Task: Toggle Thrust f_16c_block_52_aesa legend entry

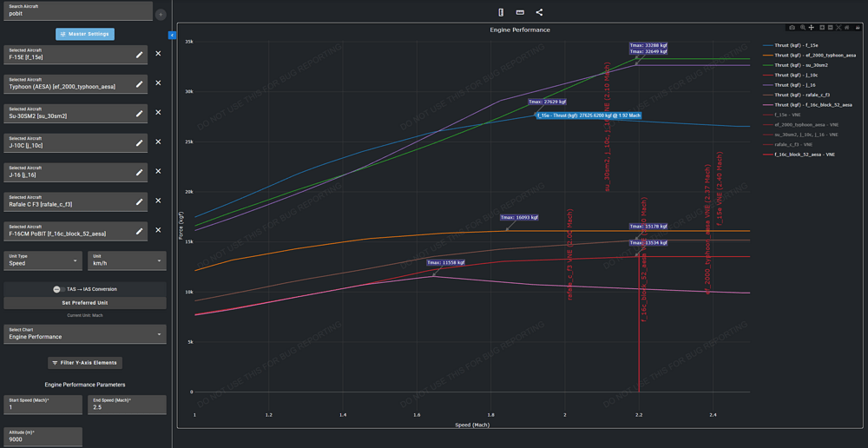Action: (807, 105)
